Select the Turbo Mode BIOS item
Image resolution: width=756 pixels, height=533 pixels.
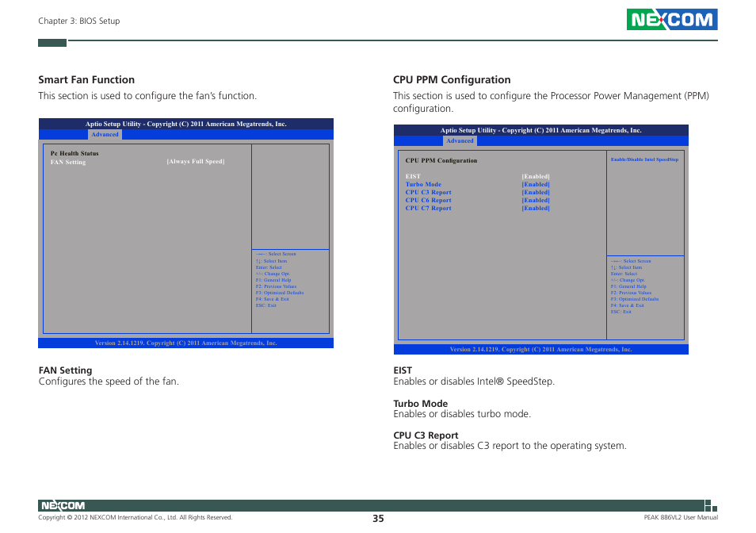[x=423, y=184]
